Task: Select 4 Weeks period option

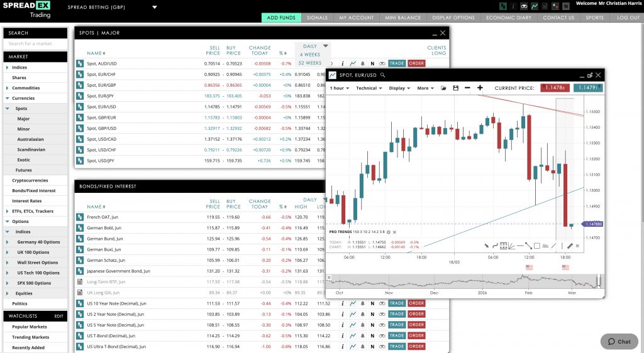Action: pyautogui.click(x=310, y=55)
